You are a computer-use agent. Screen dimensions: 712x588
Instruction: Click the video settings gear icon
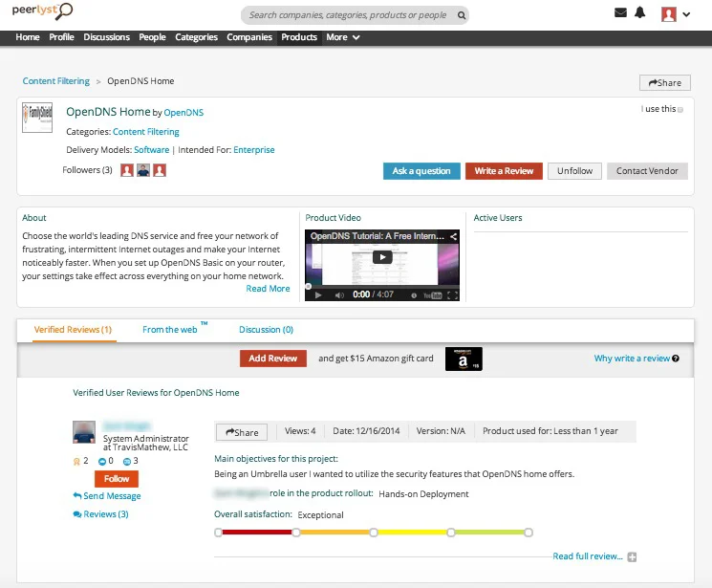[x=414, y=295]
